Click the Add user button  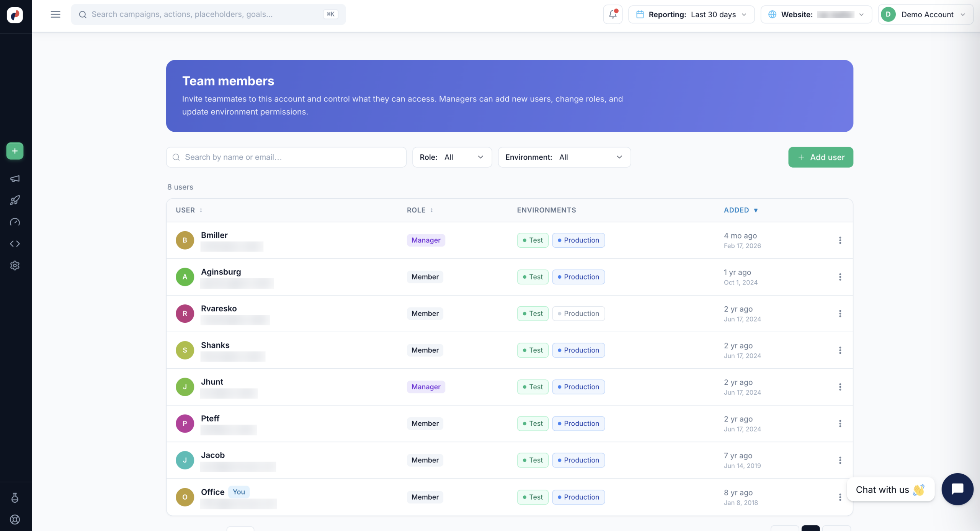pyautogui.click(x=821, y=157)
